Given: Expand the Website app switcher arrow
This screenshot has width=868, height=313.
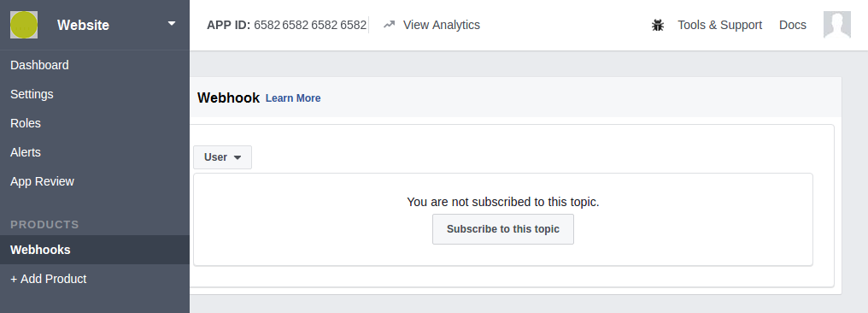Looking at the screenshot, I should (172, 24).
